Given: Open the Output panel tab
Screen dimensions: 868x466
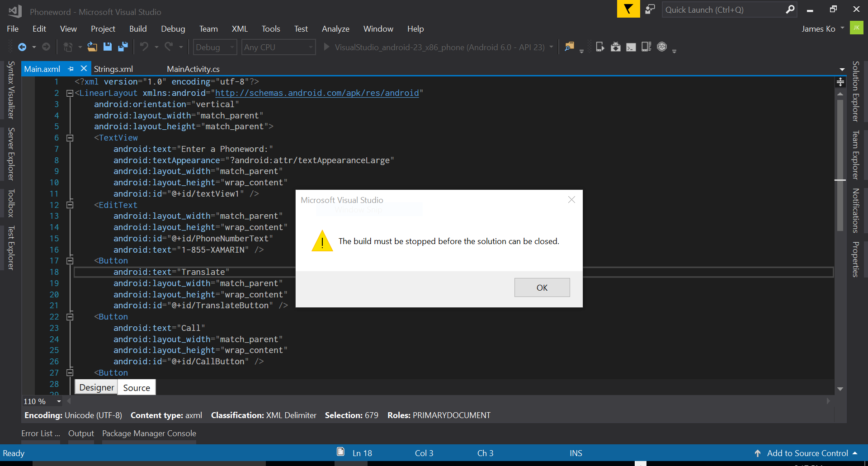Looking at the screenshot, I should (x=81, y=433).
